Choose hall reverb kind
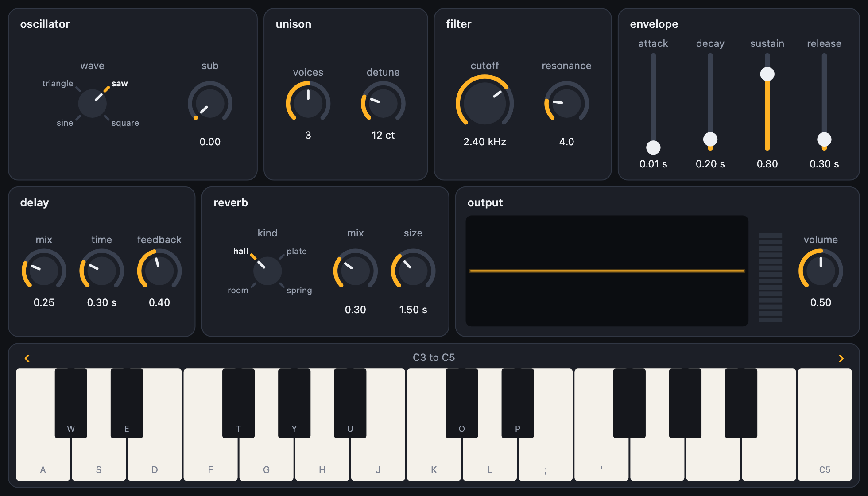Image resolution: width=868 pixels, height=496 pixels. click(241, 251)
